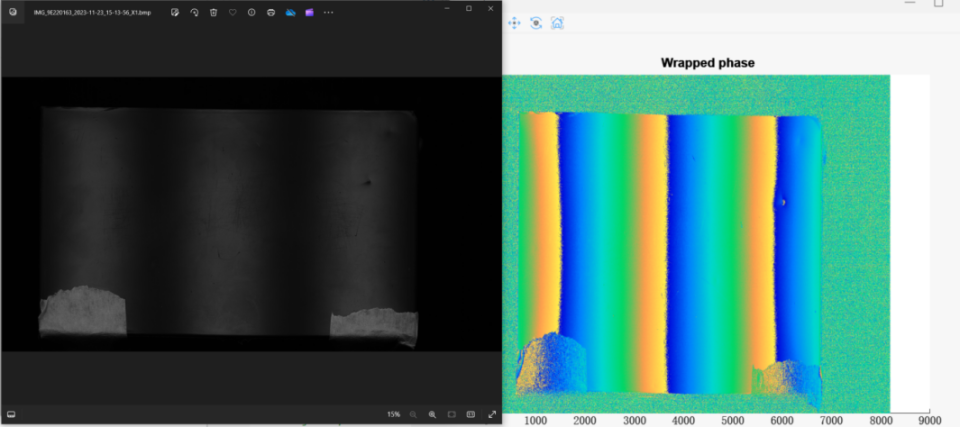Image resolution: width=960 pixels, height=427 pixels.
Task: Select the Rotate 3D tool in figure toolbar
Action: point(536,23)
